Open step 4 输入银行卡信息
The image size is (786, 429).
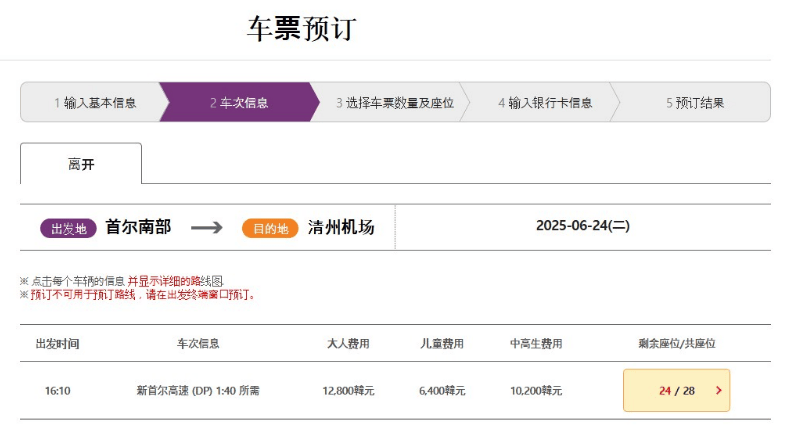click(545, 102)
